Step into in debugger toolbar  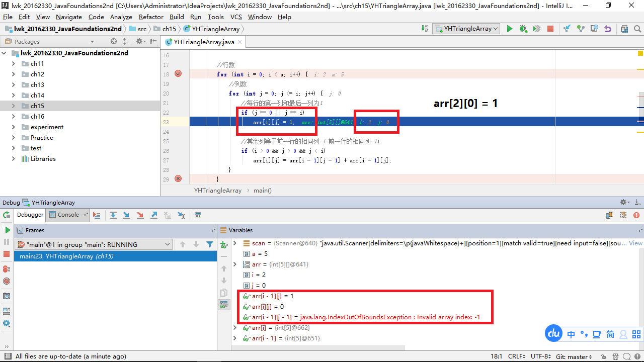pyautogui.click(x=127, y=215)
